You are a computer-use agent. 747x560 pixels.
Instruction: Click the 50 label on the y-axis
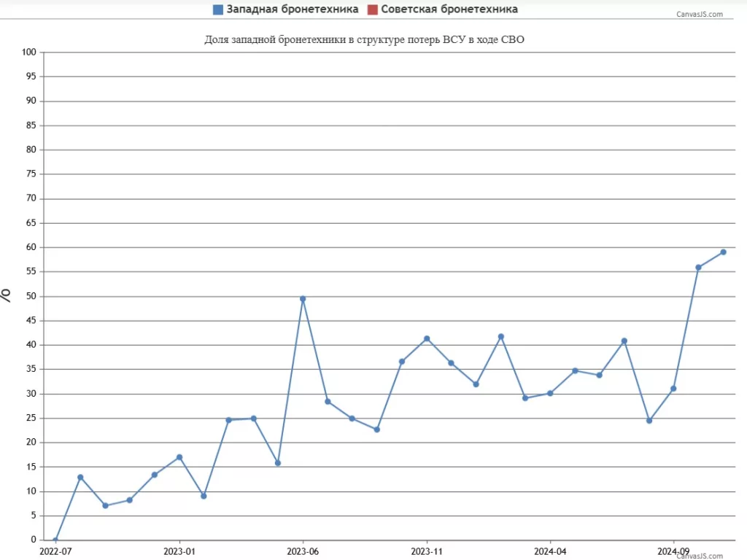(31, 296)
